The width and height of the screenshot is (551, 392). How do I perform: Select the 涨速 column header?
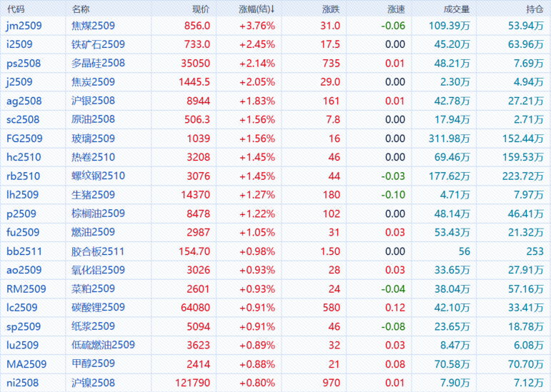[x=396, y=9]
